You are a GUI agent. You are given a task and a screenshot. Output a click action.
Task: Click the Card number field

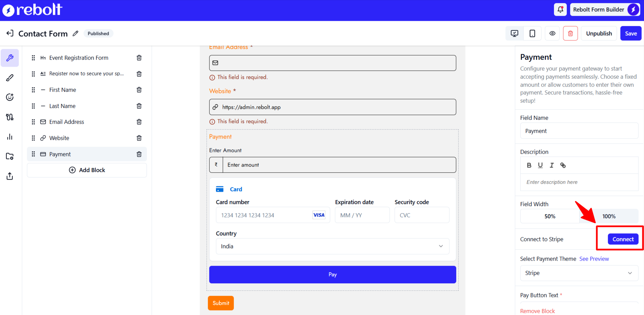click(x=273, y=215)
